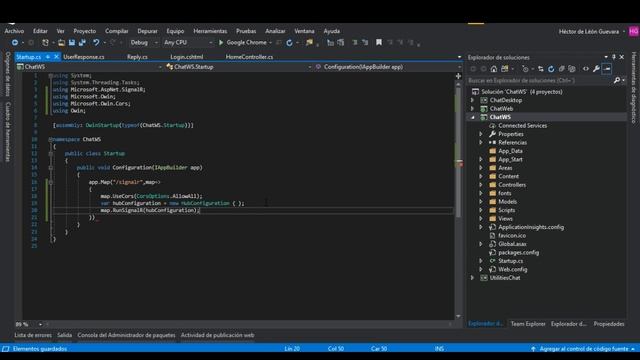
Task: Click search magnifier in Solution Explorer
Action: coord(617,80)
